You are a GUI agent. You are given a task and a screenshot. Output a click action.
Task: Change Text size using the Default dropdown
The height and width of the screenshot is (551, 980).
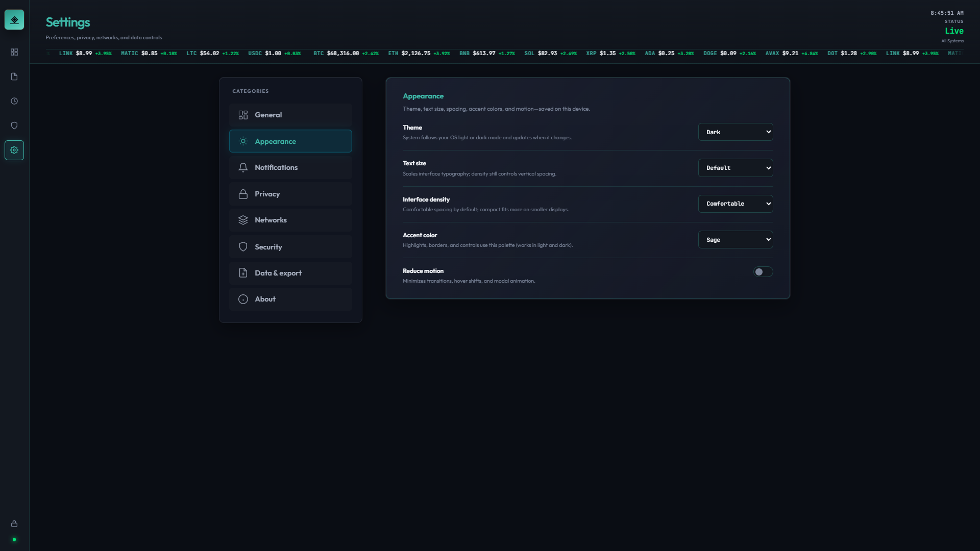pyautogui.click(x=736, y=167)
